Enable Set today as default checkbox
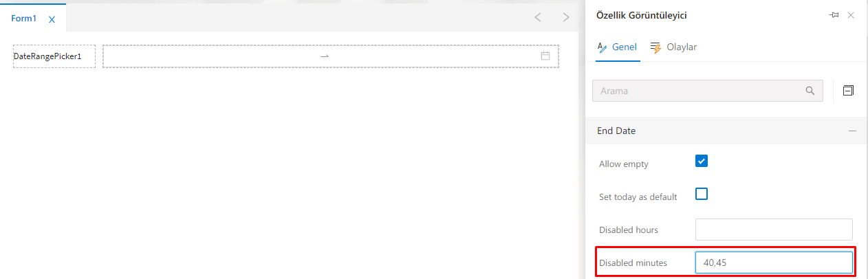This screenshot has width=868, height=279. [702, 194]
